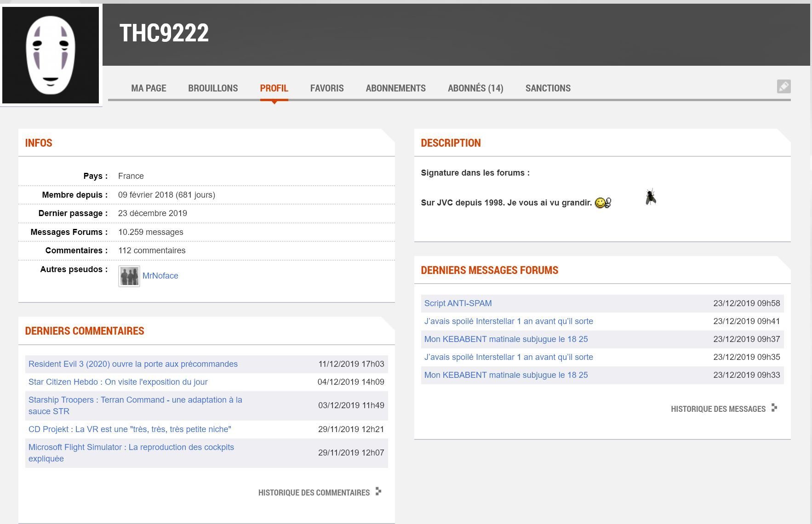
Task: Click the No-Face profile avatar image
Action: tap(51, 55)
